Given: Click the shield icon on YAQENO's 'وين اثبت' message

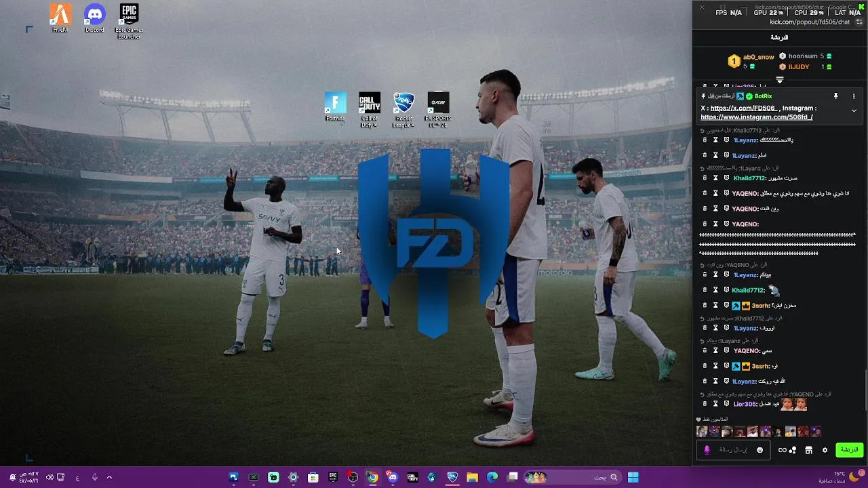Looking at the screenshot, I should 726,209.
